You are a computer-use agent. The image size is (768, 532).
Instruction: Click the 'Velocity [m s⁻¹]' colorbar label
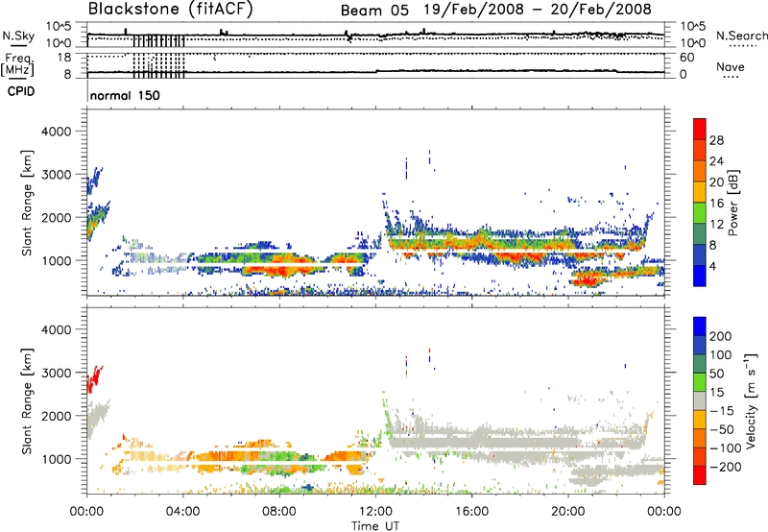tap(751, 400)
